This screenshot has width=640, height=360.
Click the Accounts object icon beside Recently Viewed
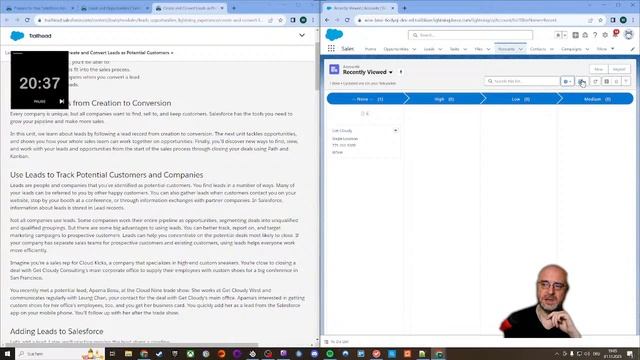[334, 69]
